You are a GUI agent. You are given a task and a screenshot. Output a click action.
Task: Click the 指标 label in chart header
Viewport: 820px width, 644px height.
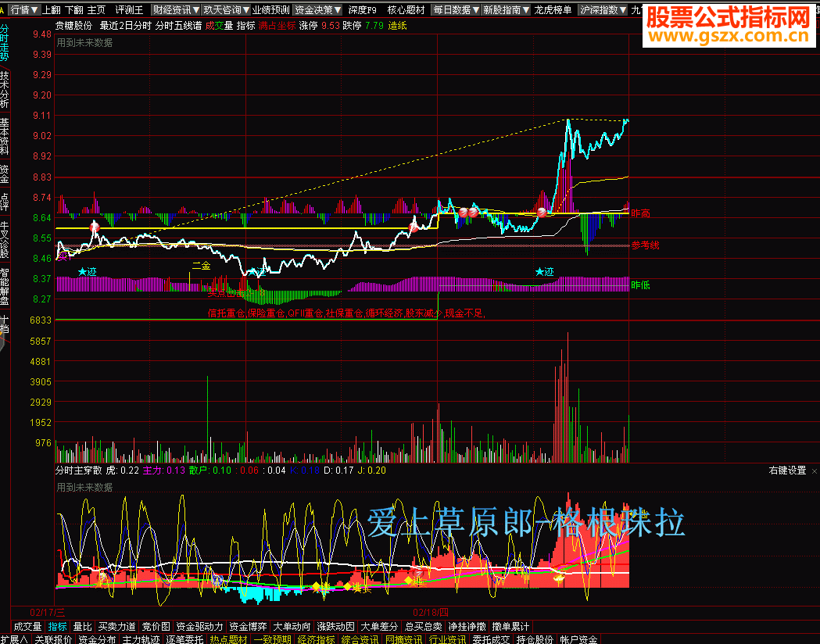pos(245,26)
